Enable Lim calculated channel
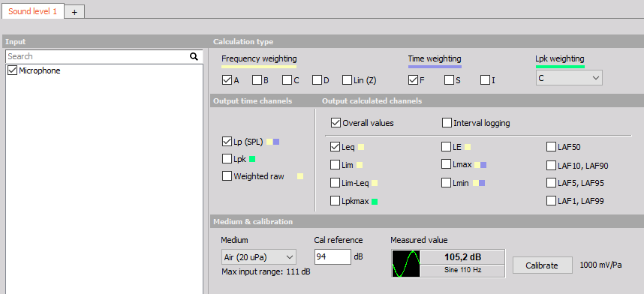 335,165
